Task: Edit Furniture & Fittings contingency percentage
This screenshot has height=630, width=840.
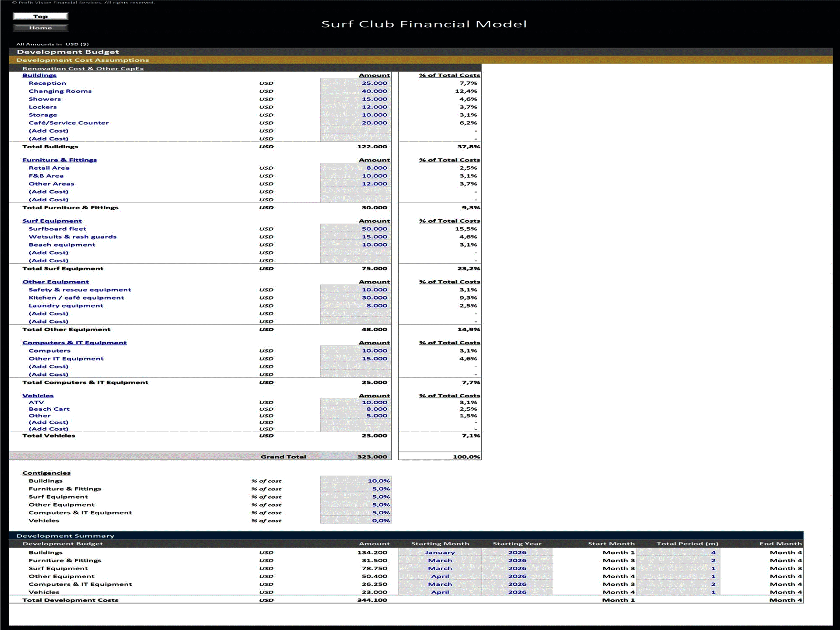Action: click(356, 489)
